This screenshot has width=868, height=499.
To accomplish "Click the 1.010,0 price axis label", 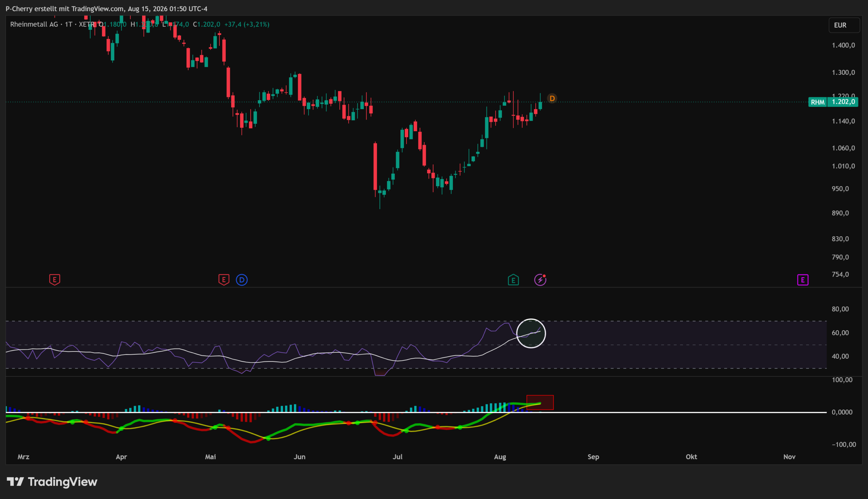I will pos(843,166).
